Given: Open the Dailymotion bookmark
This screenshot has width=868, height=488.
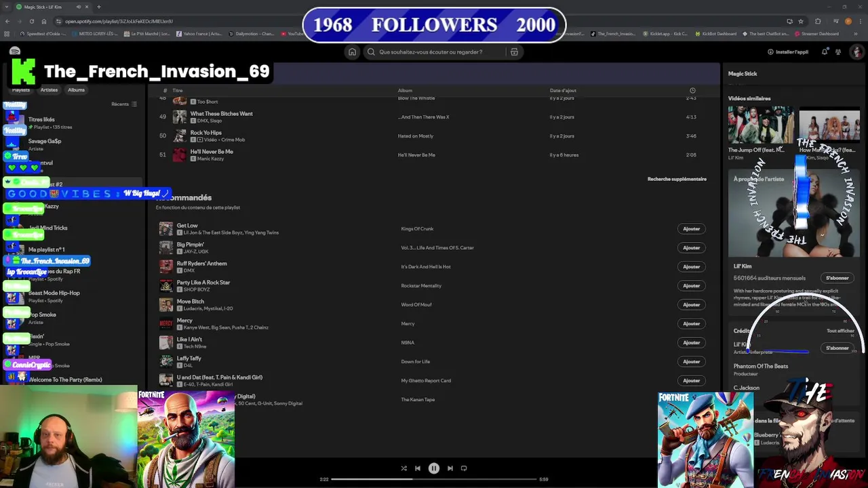Looking at the screenshot, I should pos(251,33).
